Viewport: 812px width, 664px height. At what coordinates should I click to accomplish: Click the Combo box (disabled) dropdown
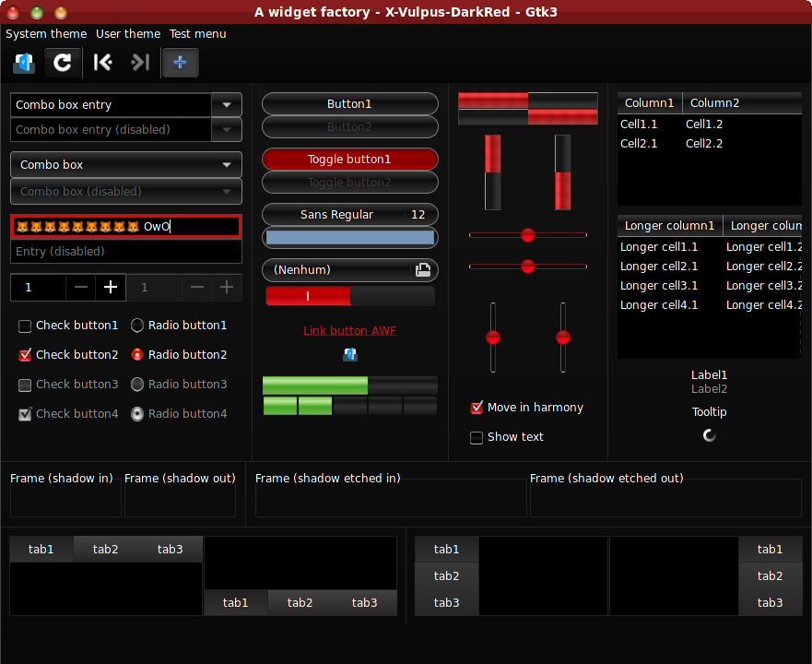point(126,191)
